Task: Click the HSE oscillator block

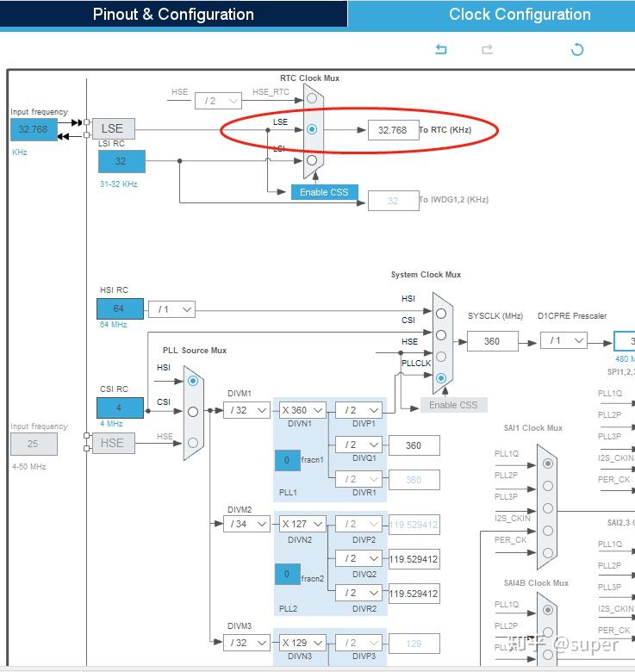Action: 114,443
